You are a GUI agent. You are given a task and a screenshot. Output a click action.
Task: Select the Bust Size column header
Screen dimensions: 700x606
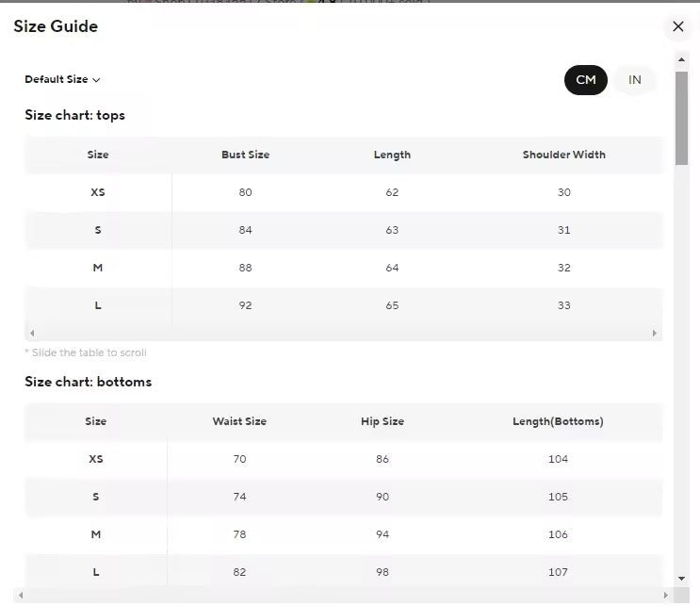[x=245, y=155]
